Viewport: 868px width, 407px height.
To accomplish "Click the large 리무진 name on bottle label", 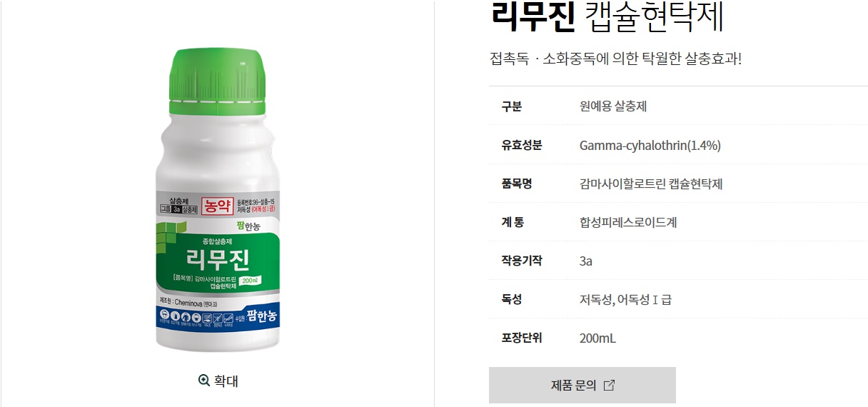I will click(217, 256).
